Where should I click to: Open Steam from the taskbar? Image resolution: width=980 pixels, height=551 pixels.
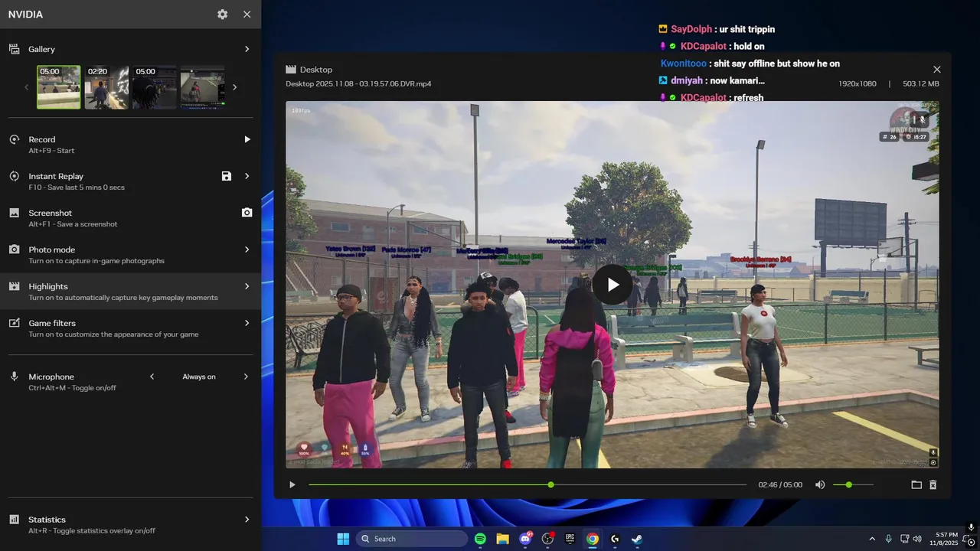[x=637, y=539]
